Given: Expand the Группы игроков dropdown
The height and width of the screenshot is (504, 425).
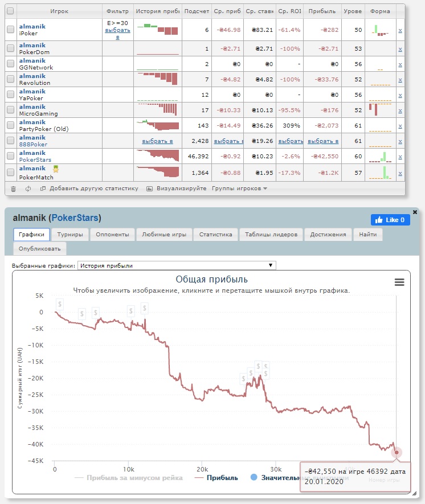Looking at the screenshot, I should [239, 189].
